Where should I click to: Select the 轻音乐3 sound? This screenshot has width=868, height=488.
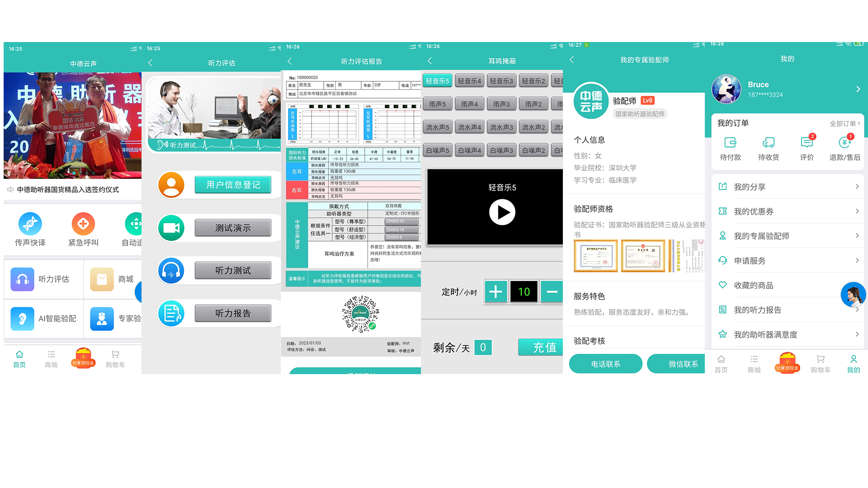[x=502, y=81]
